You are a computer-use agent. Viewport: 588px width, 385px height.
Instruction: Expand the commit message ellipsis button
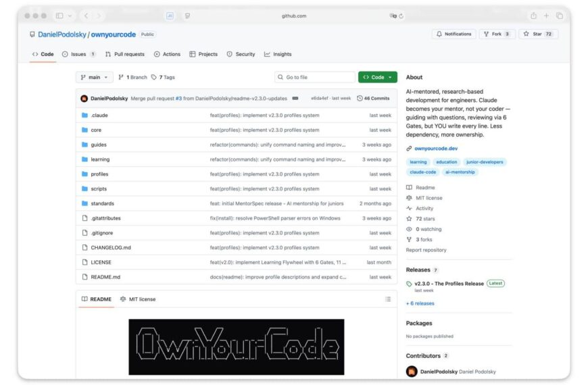(x=295, y=99)
